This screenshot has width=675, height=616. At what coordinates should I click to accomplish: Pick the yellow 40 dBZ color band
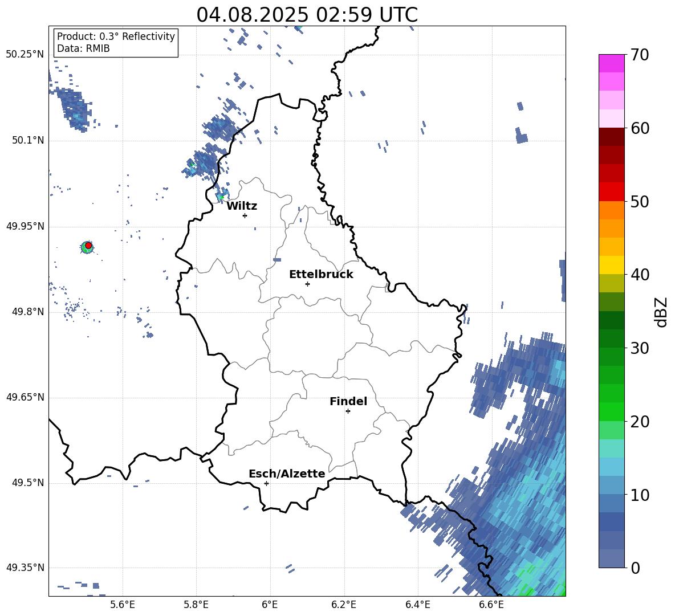[611, 265]
